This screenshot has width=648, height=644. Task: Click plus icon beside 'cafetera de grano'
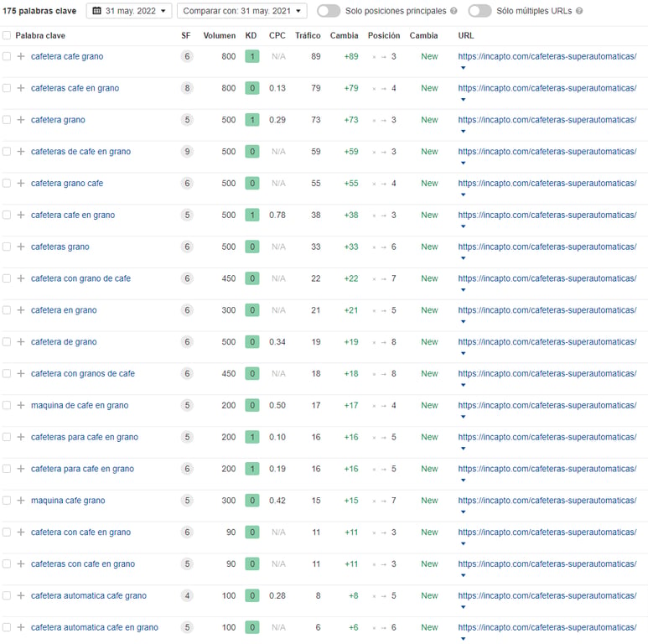[x=21, y=342]
